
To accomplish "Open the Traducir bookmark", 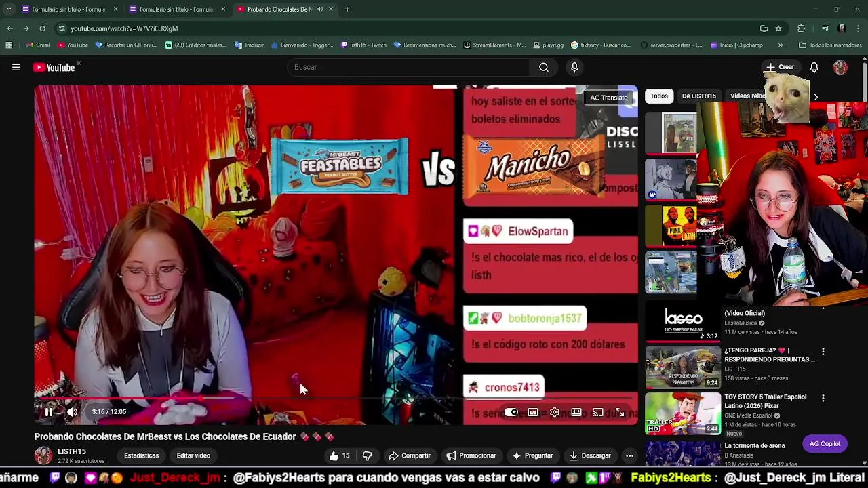I will pyautogui.click(x=250, y=45).
